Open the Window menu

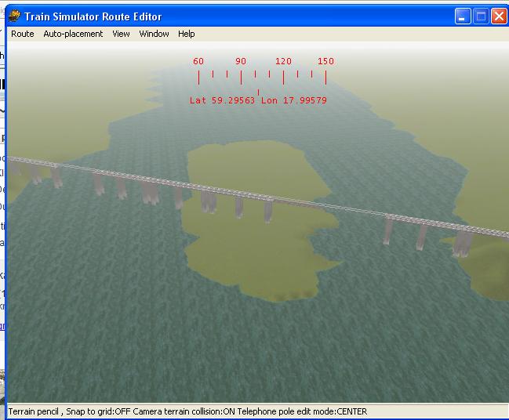coord(154,34)
